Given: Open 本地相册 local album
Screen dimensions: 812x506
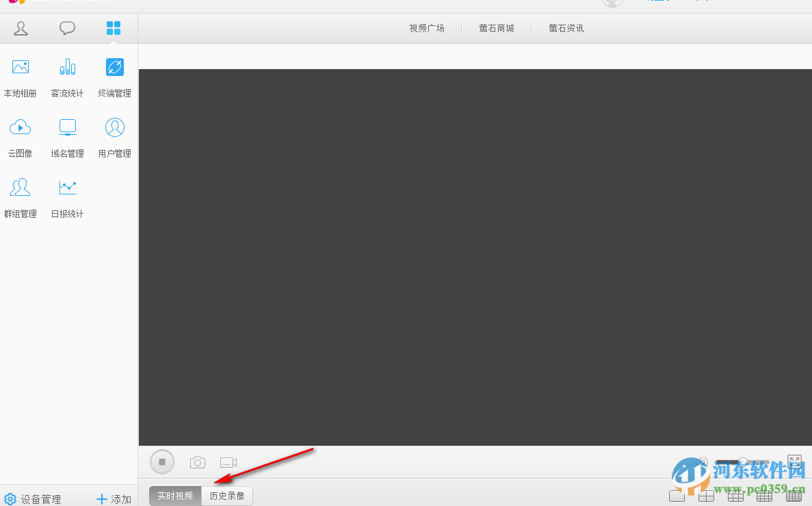Looking at the screenshot, I should [x=21, y=78].
